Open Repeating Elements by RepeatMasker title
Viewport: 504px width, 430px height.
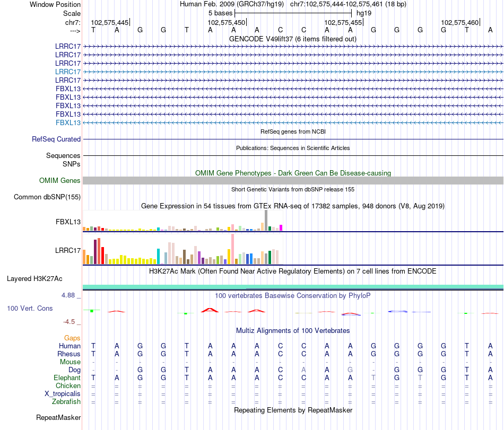pos(293,410)
